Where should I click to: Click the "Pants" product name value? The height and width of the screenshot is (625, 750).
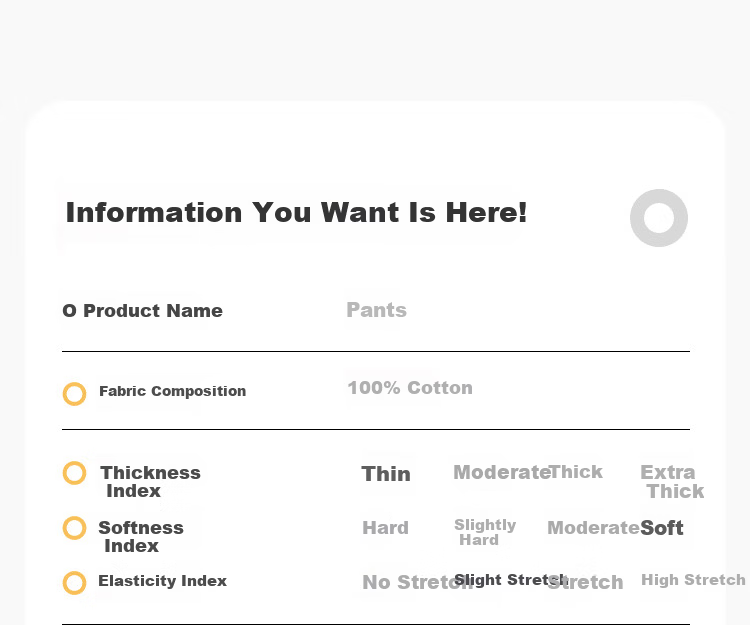point(376,310)
